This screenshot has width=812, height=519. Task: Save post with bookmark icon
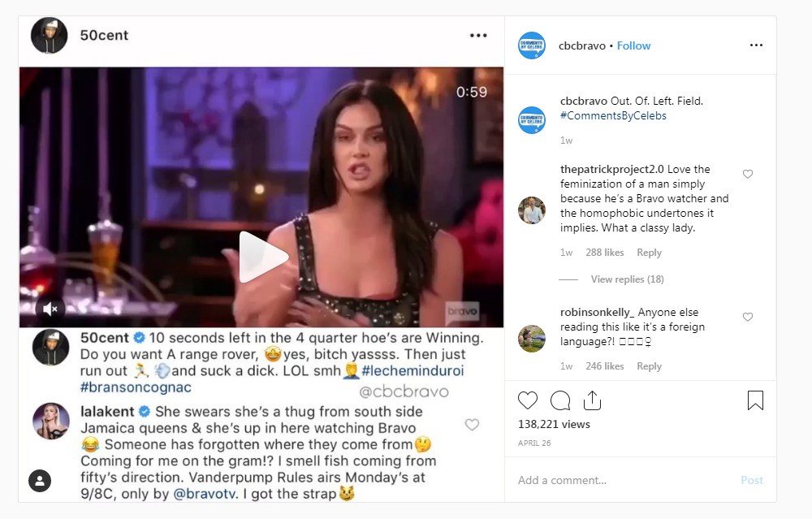point(755,400)
